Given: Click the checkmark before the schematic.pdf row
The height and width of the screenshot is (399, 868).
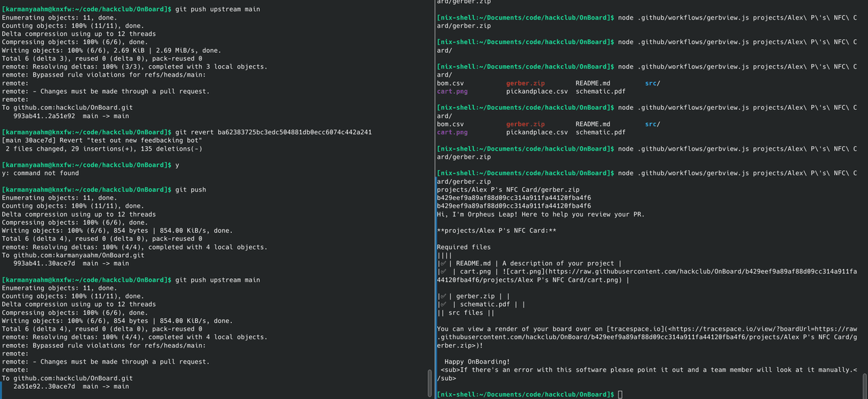Looking at the screenshot, I should click(x=443, y=305).
